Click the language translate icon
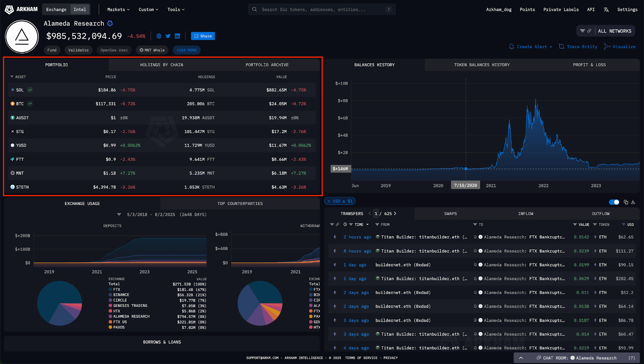The image size is (644, 364). pos(606,10)
